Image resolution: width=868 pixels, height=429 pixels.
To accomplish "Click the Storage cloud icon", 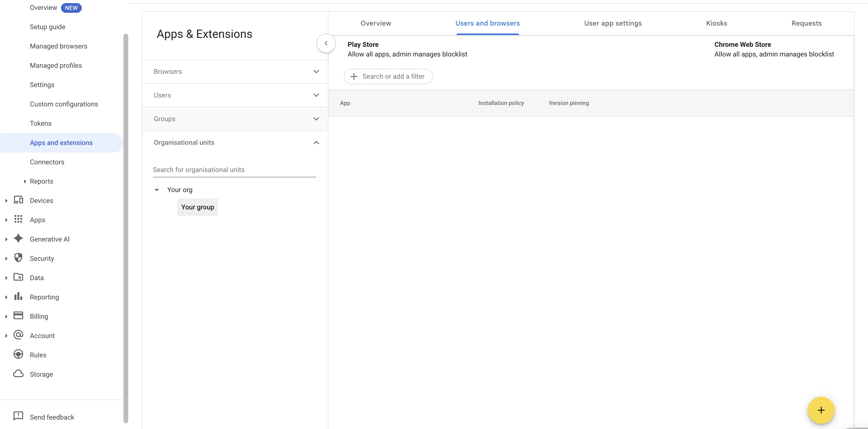I will click(x=18, y=374).
